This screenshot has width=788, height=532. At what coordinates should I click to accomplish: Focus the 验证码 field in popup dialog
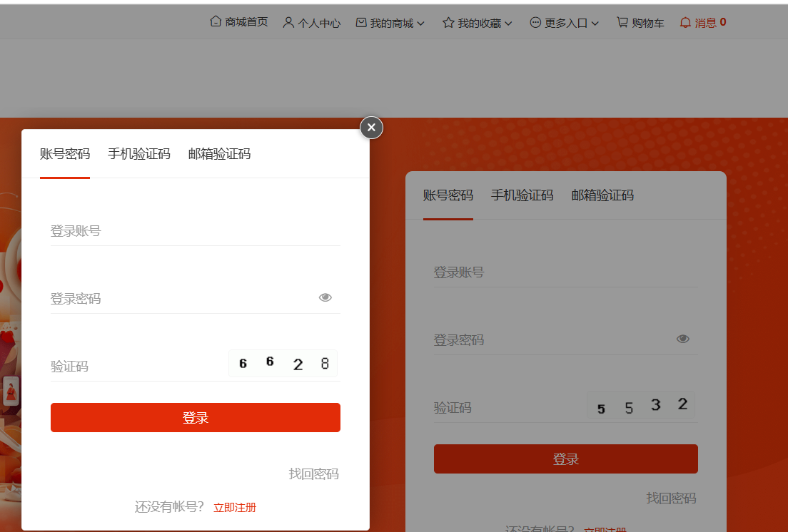click(138, 367)
